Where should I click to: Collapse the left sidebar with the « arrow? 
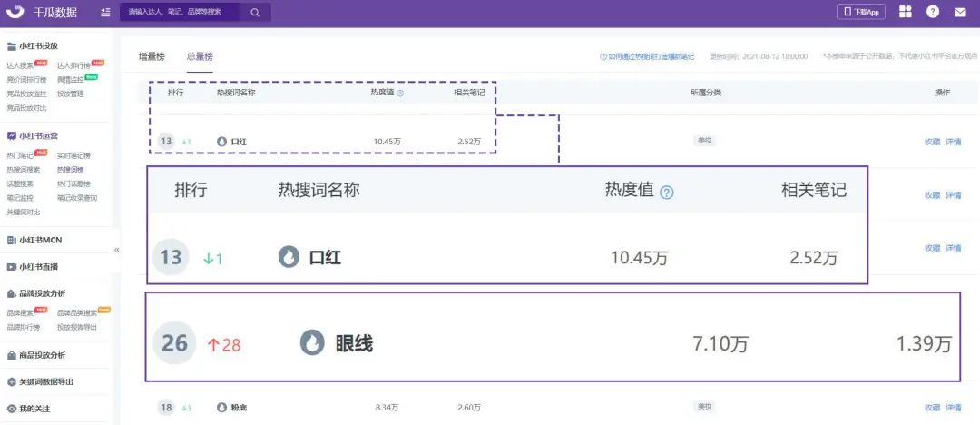116,250
